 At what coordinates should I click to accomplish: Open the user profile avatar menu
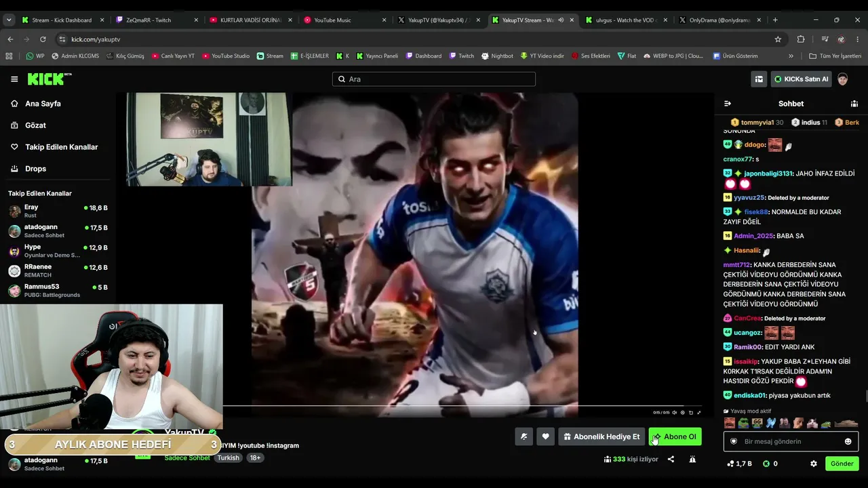[x=842, y=79]
